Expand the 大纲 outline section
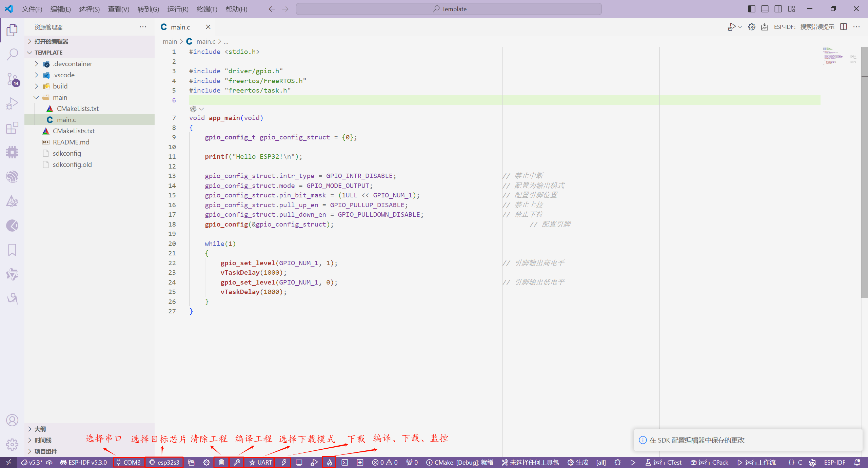Viewport: 868px width, 468px height. (40, 429)
